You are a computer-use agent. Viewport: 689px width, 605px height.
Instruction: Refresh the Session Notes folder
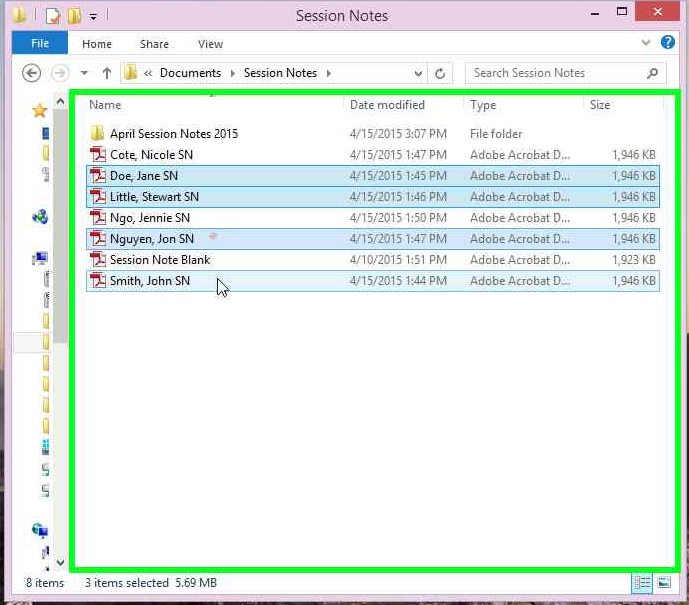click(440, 73)
